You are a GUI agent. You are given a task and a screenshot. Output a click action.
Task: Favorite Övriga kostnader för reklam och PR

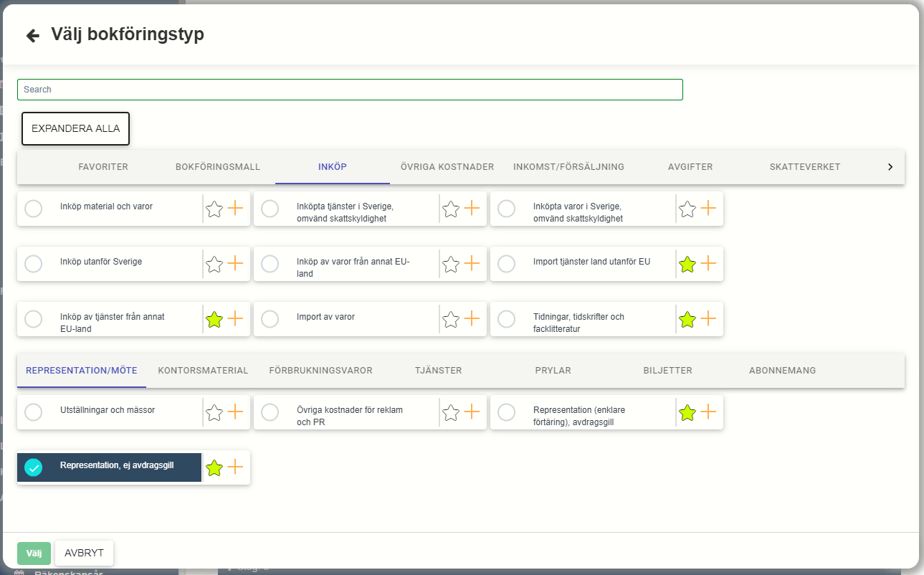451,413
